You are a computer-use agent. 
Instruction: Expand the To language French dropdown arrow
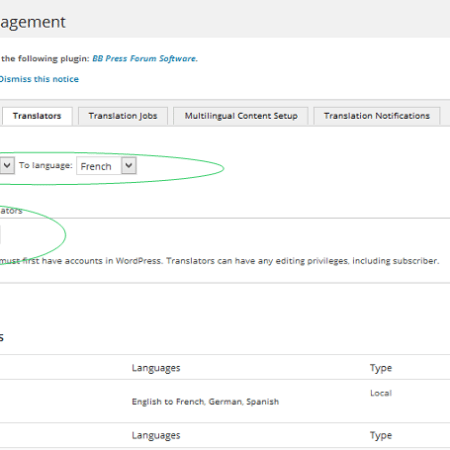click(129, 165)
